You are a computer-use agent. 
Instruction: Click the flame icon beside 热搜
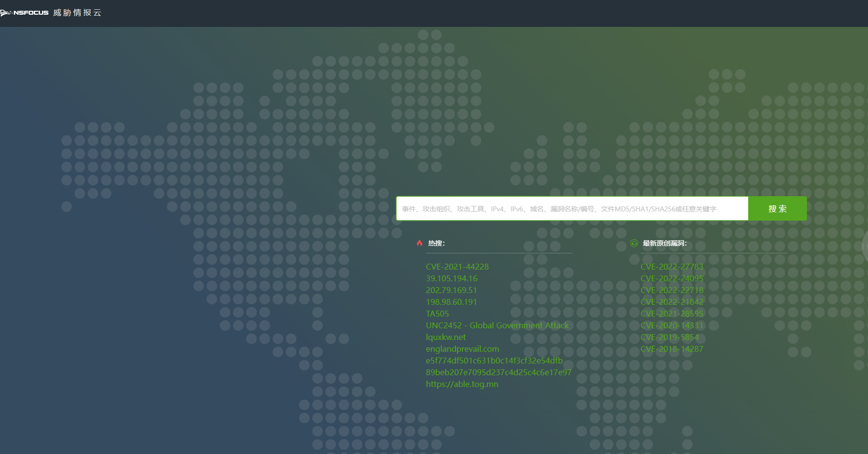pos(420,243)
